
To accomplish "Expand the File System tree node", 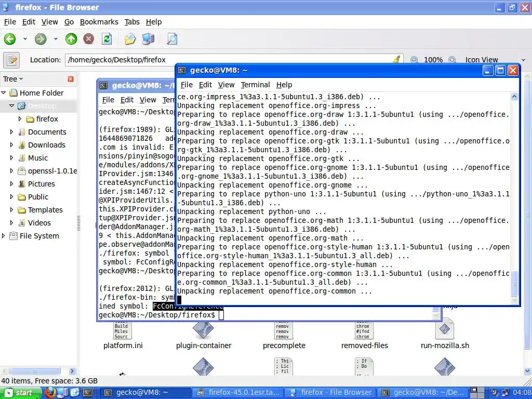I will (x=4, y=236).
